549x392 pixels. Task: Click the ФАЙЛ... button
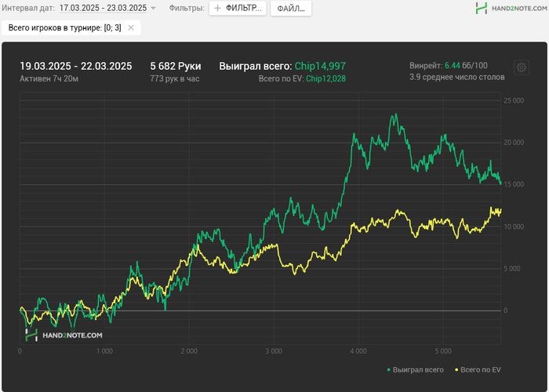click(x=291, y=9)
